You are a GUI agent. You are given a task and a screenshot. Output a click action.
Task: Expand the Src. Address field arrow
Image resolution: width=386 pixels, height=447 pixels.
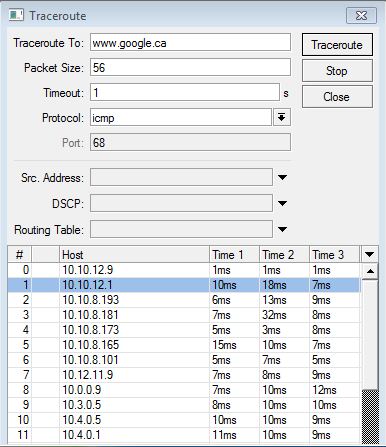pyautogui.click(x=282, y=177)
